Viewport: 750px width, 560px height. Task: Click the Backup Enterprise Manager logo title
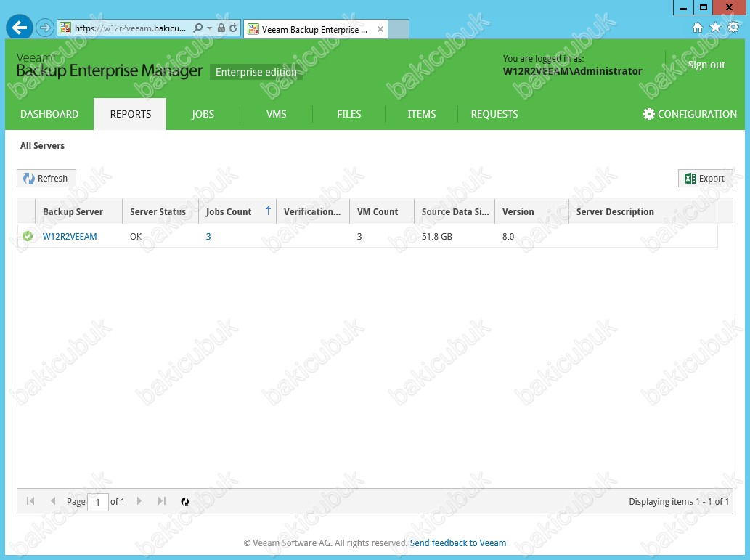point(110,70)
